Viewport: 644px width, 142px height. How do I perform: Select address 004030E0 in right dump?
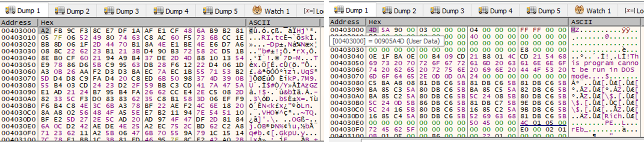(347, 123)
